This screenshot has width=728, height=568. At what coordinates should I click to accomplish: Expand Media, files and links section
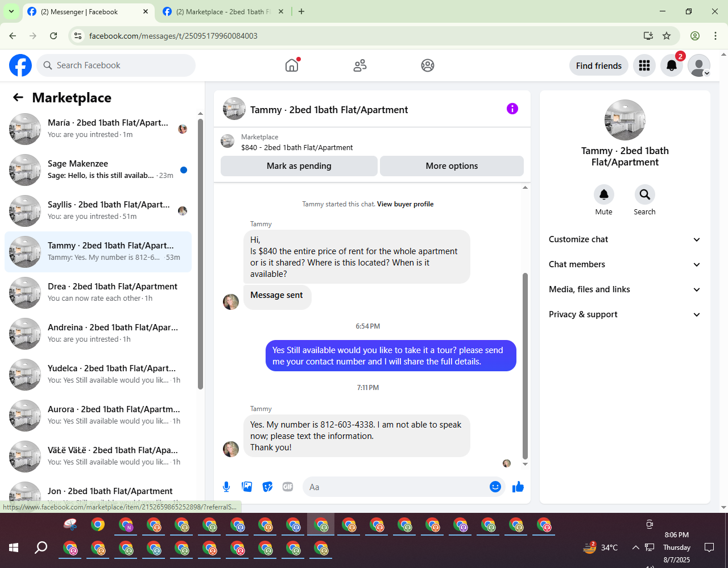tap(624, 289)
